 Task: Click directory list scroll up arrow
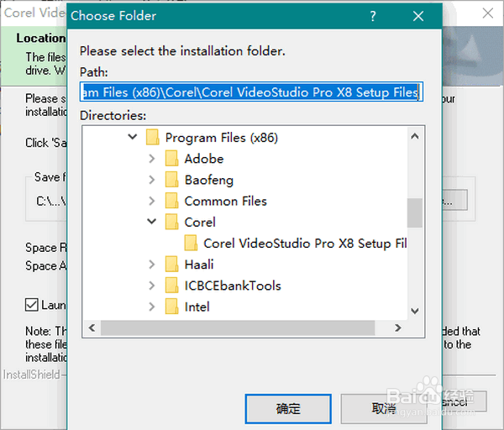415,136
